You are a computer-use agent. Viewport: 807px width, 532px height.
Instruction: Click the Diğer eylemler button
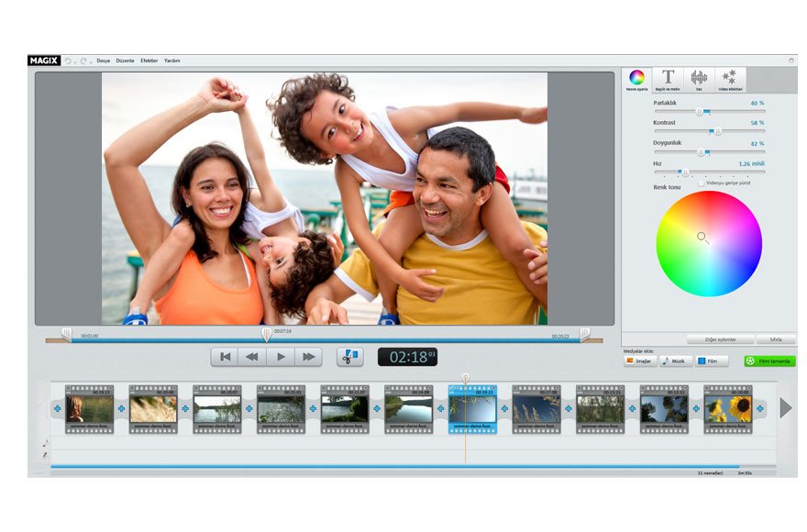click(720, 340)
